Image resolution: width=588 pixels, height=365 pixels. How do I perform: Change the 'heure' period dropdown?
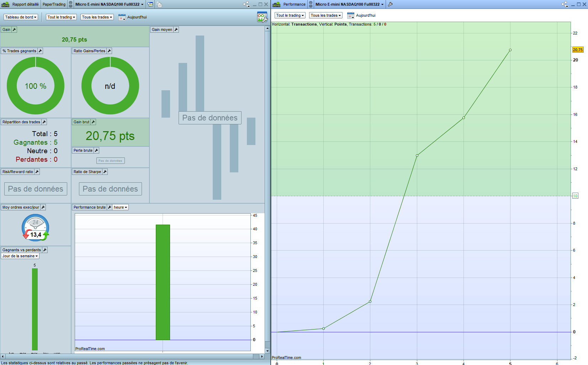[121, 207]
